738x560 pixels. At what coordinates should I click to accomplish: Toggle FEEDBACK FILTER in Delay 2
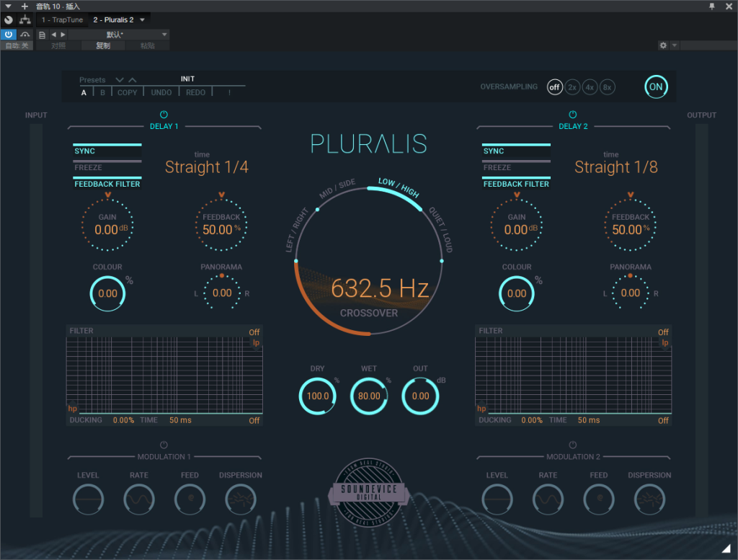pos(516,183)
